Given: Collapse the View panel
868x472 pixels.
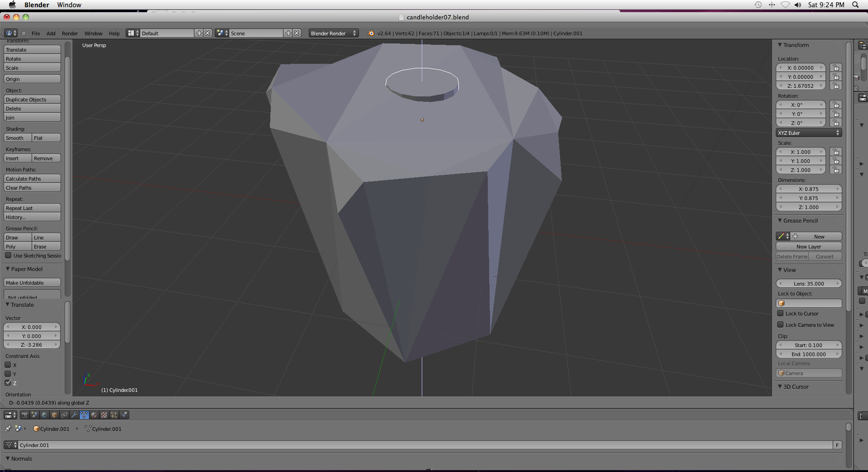Looking at the screenshot, I should [x=780, y=270].
